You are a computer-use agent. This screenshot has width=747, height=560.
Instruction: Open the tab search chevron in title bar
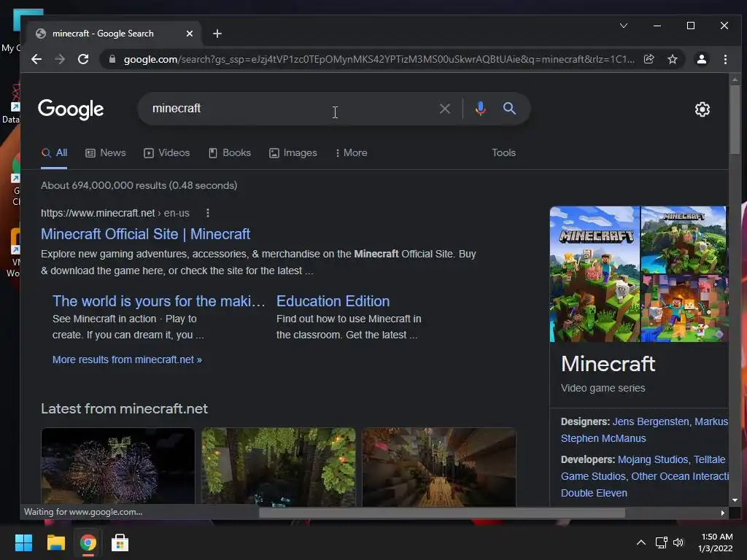tap(623, 26)
